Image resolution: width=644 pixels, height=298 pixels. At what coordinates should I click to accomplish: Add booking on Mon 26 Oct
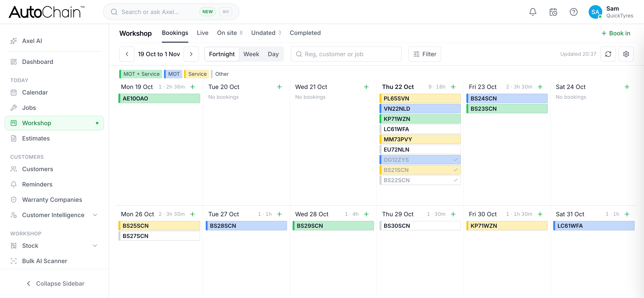pos(193,214)
